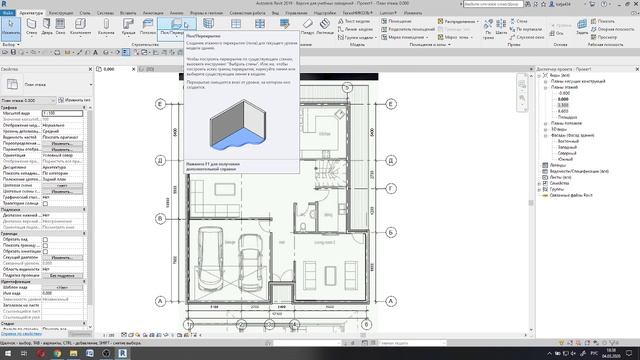Select Model Text (Текст модели) tool
Viewport: 640px width, 360px height.
click(x=354, y=21)
